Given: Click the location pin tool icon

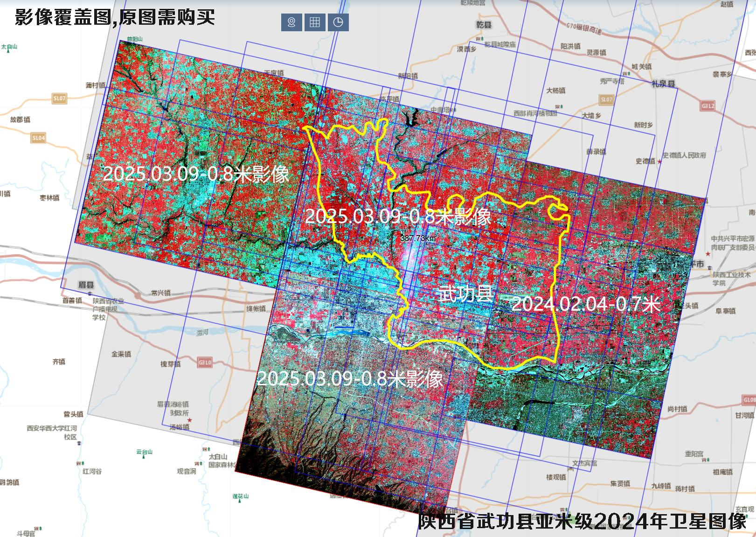Looking at the screenshot, I should click(291, 22).
